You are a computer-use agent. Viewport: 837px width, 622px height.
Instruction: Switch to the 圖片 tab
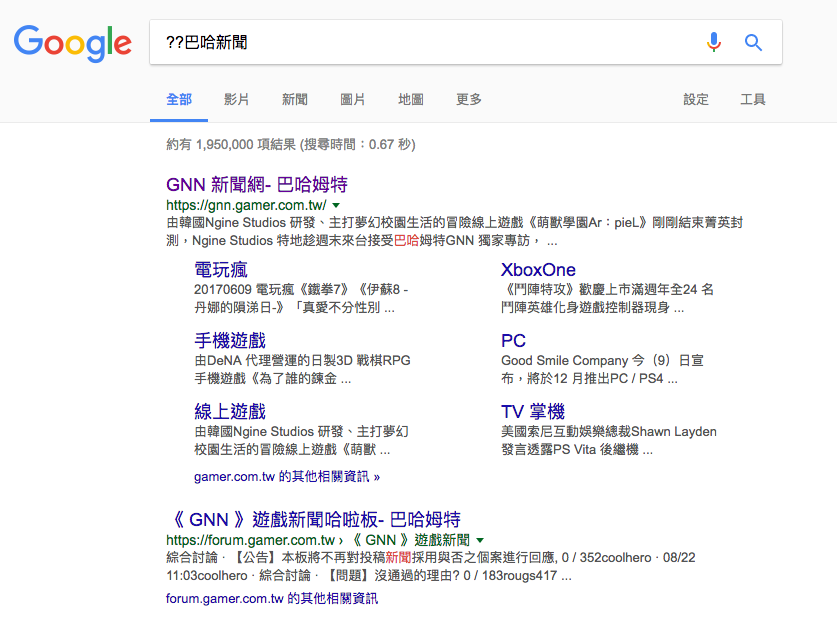tap(353, 100)
